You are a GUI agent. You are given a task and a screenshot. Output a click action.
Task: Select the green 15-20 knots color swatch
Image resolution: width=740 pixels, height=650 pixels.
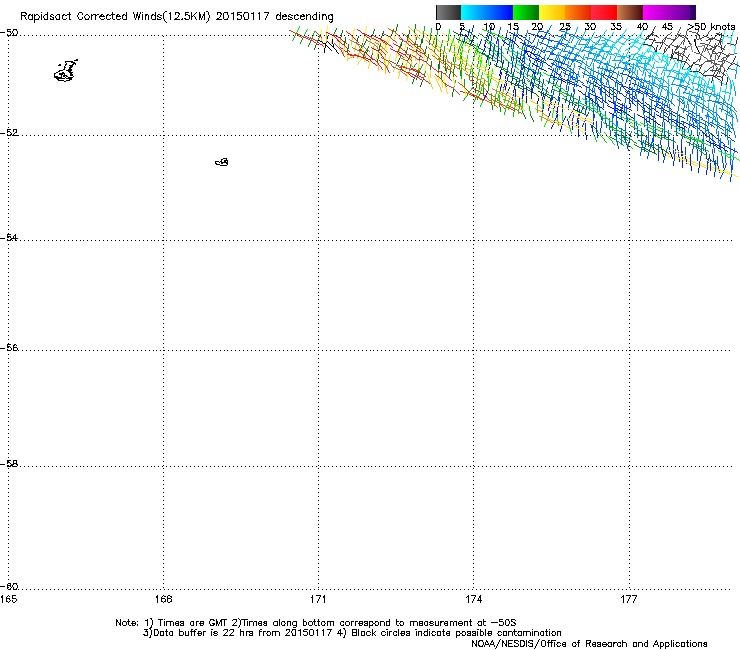[x=526, y=12]
